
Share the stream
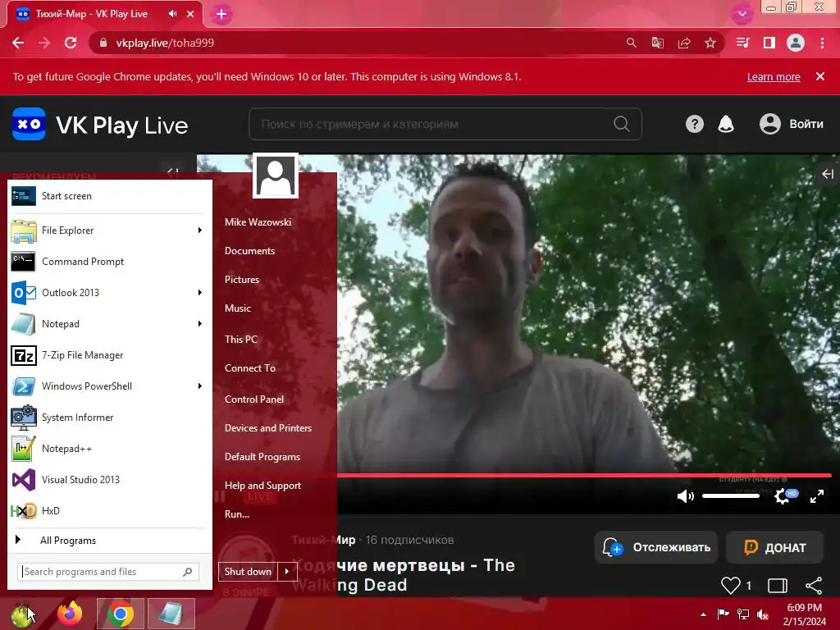[814, 586]
